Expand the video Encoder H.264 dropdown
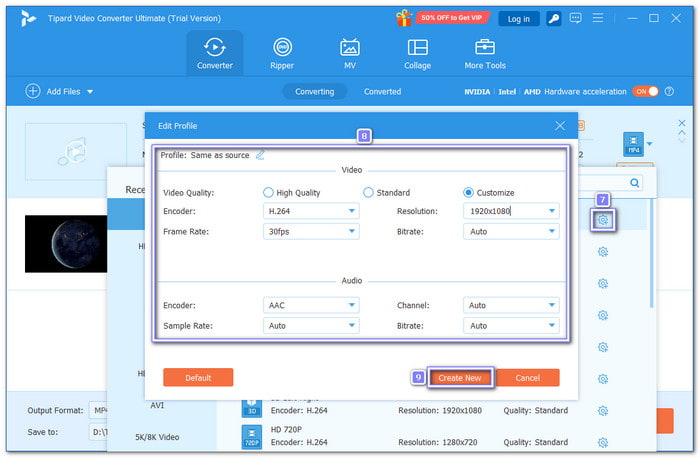The image size is (700, 458). [311, 211]
